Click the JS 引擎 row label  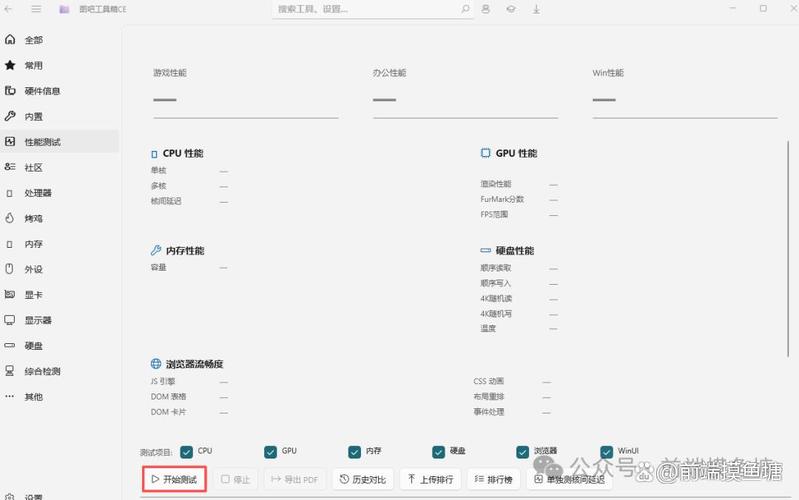(x=163, y=381)
